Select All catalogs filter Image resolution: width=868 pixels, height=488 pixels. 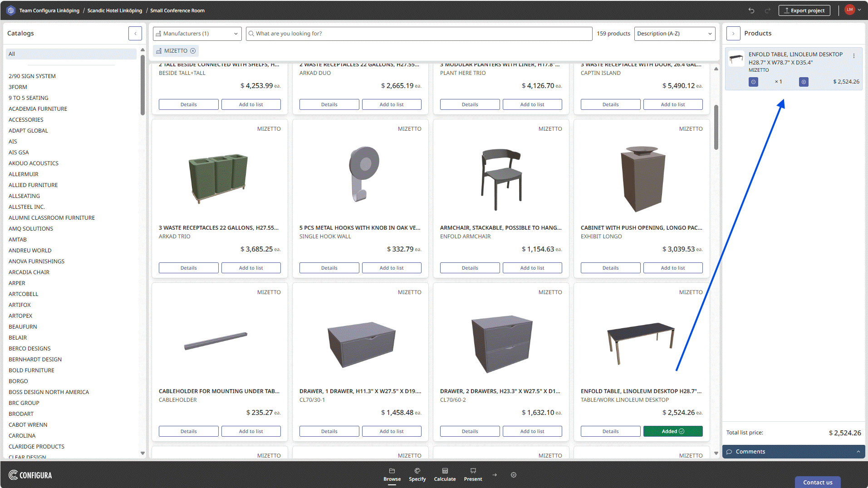click(x=71, y=54)
